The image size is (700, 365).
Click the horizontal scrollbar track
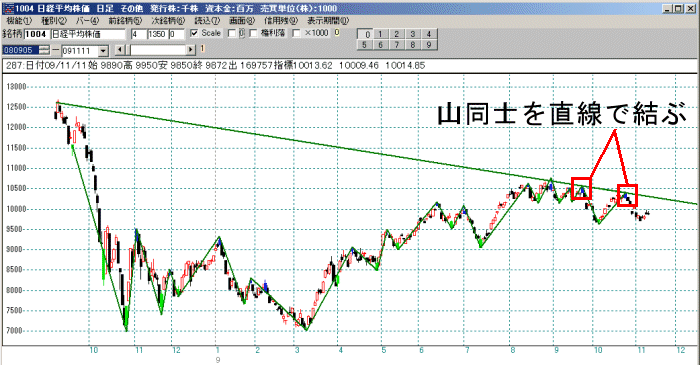(x=157, y=50)
